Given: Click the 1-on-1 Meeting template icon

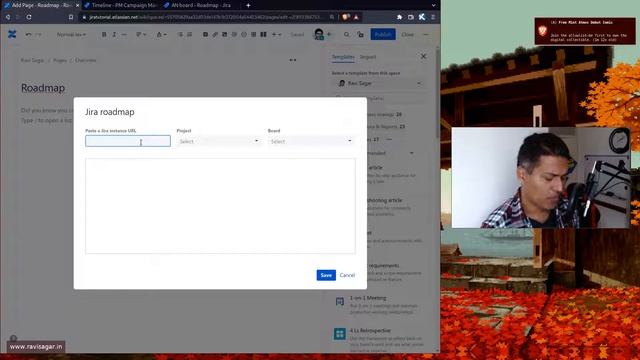Looking at the screenshot, I should coord(340,302).
